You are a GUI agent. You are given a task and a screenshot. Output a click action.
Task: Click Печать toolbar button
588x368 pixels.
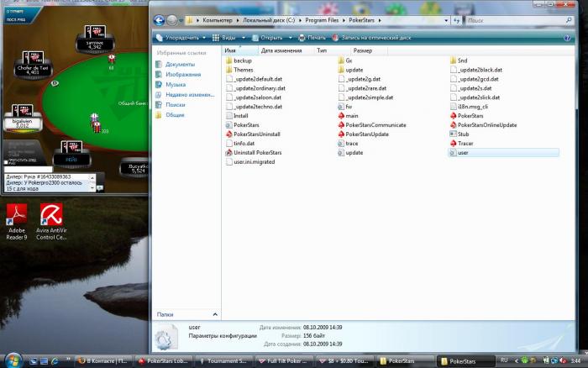pyautogui.click(x=312, y=38)
